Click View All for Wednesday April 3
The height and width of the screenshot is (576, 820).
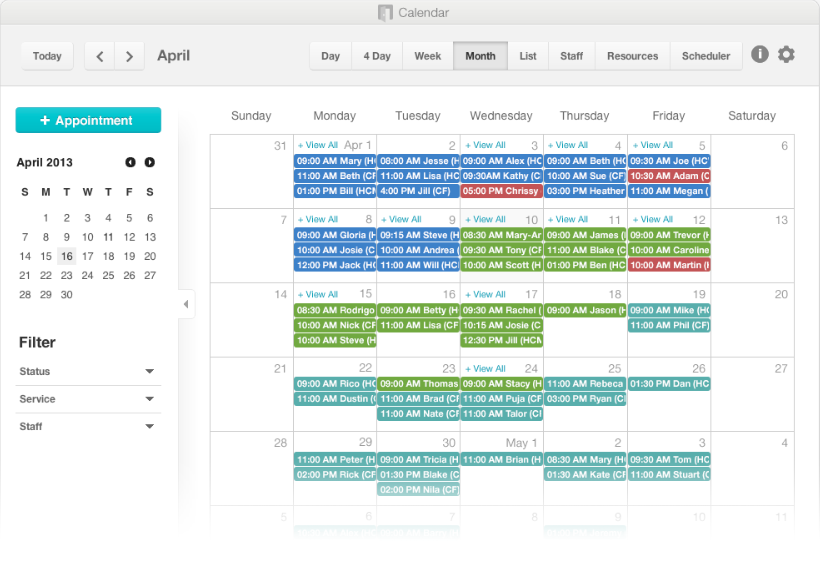[485, 145]
